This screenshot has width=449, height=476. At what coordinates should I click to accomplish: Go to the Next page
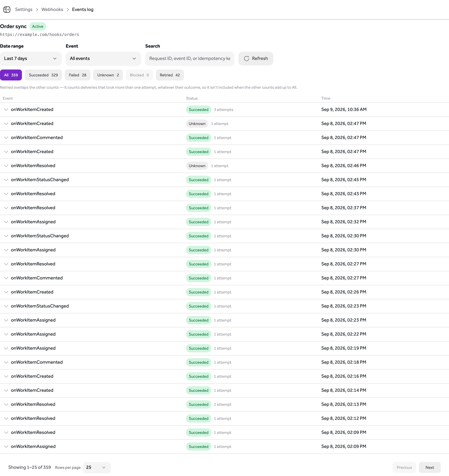[x=430, y=467]
